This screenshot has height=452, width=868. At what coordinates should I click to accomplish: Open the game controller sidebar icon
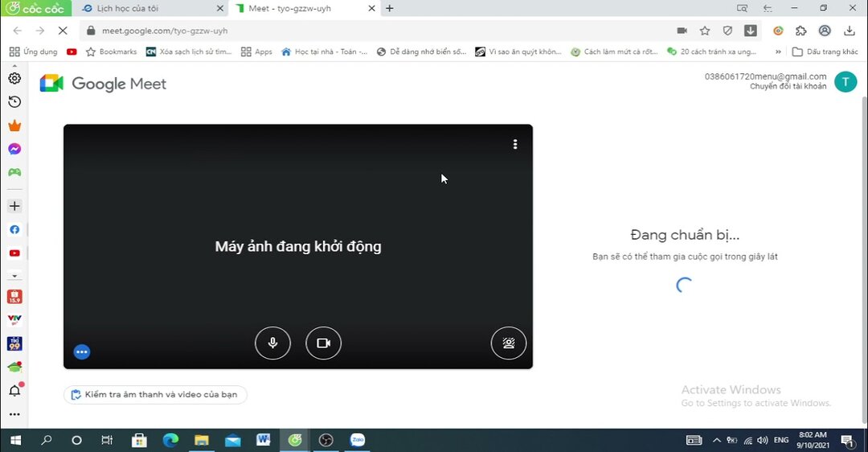click(x=15, y=172)
